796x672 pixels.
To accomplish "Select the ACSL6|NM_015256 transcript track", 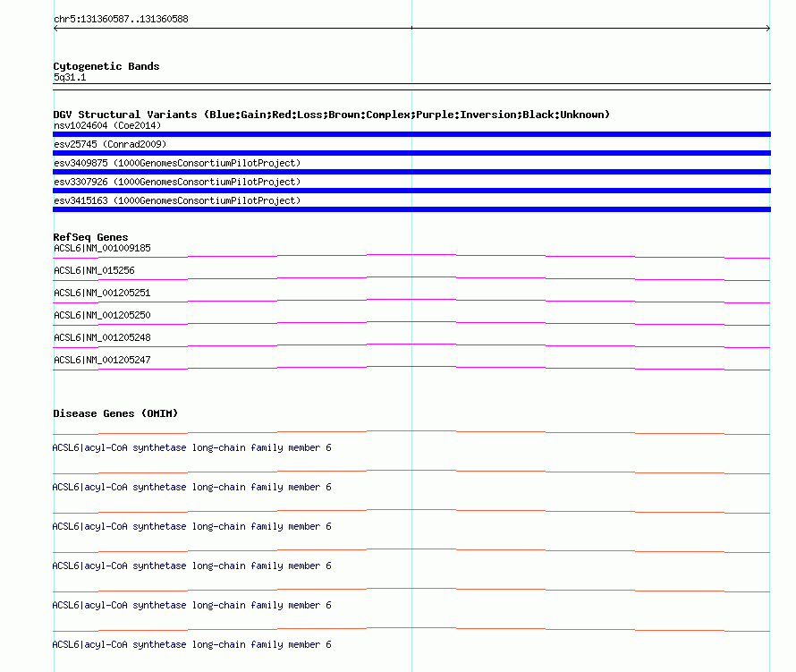I will (411, 278).
